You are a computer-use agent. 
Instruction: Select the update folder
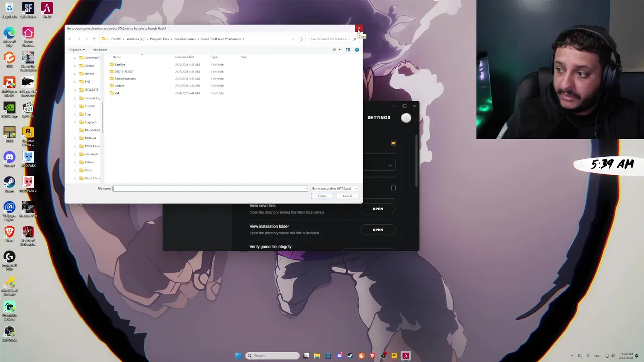pyautogui.click(x=119, y=86)
